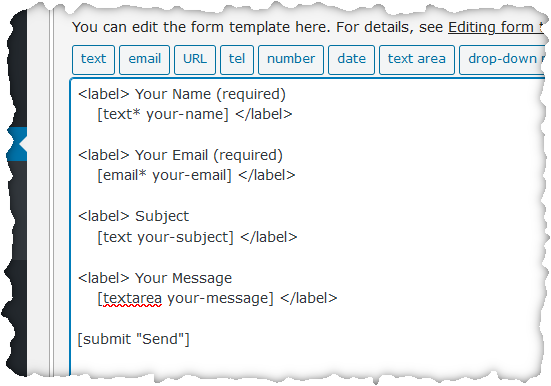The height and width of the screenshot is (386, 551).
Task: Add a date field tag
Action: tap(351, 59)
